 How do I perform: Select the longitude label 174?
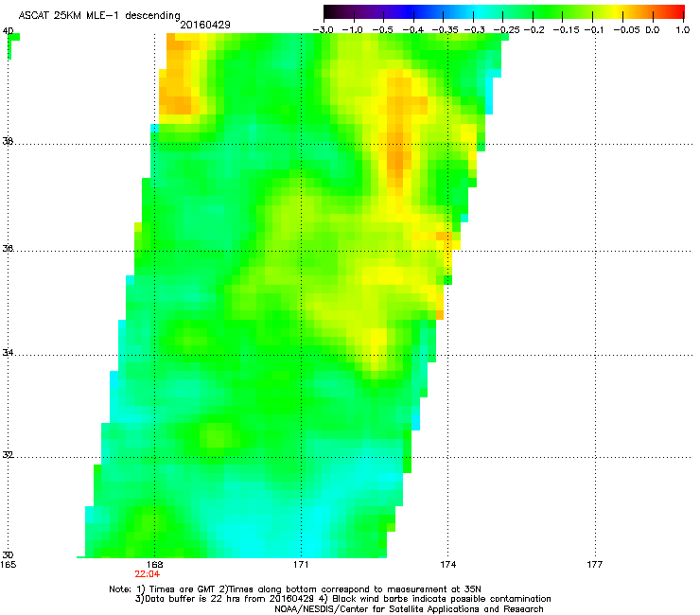click(448, 565)
